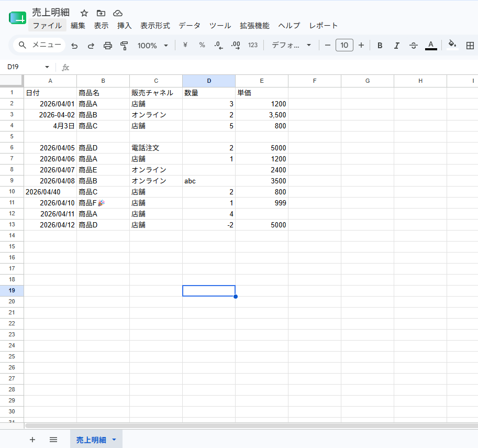
Task: Open the 表示形式 menu
Action: click(155, 26)
